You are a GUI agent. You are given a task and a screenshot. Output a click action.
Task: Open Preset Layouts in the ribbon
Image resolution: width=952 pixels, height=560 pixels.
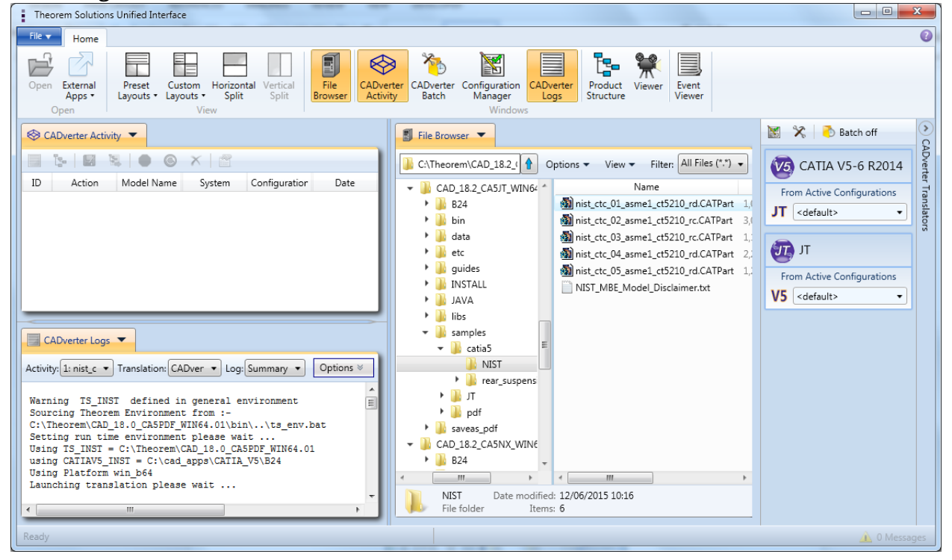pyautogui.click(x=139, y=76)
